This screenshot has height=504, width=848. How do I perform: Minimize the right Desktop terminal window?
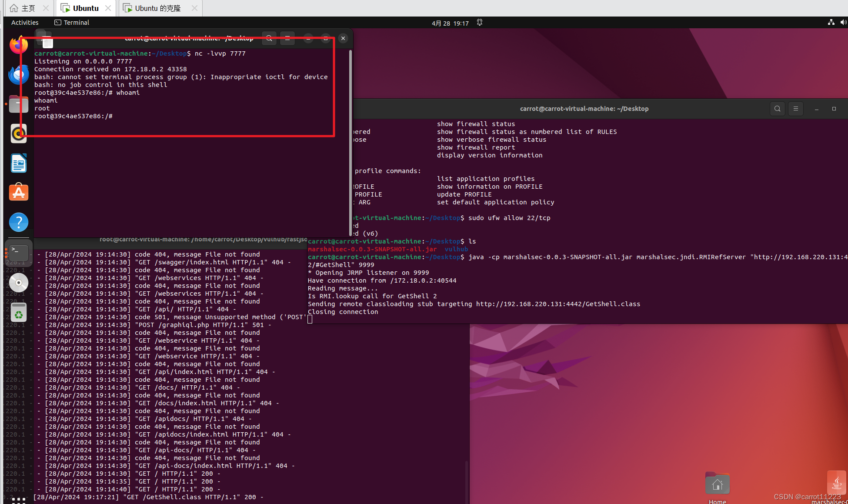(817, 109)
